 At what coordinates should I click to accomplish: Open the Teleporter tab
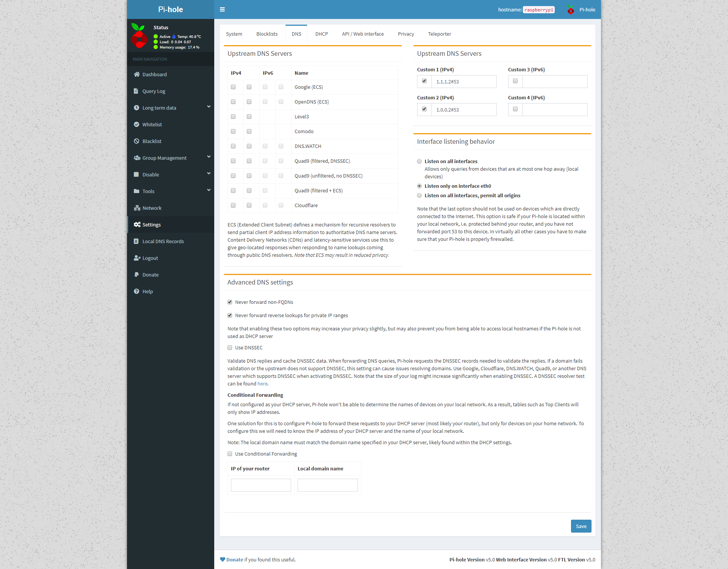(x=439, y=34)
